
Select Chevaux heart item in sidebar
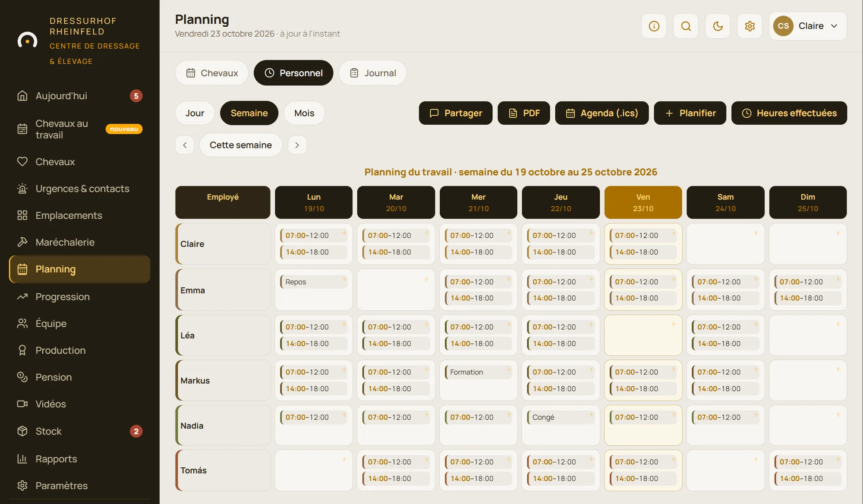pos(80,162)
